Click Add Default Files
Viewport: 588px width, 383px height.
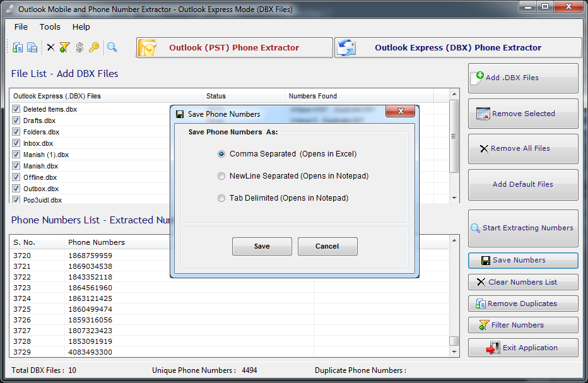pos(523,184)
